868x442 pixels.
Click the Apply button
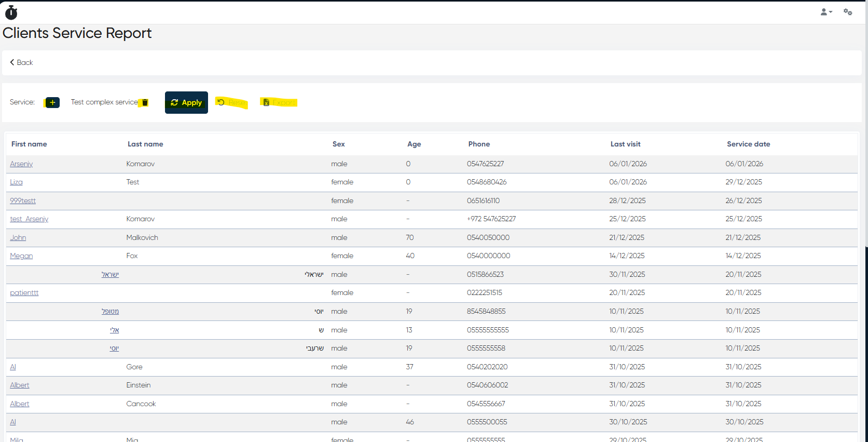coord(186,102)
